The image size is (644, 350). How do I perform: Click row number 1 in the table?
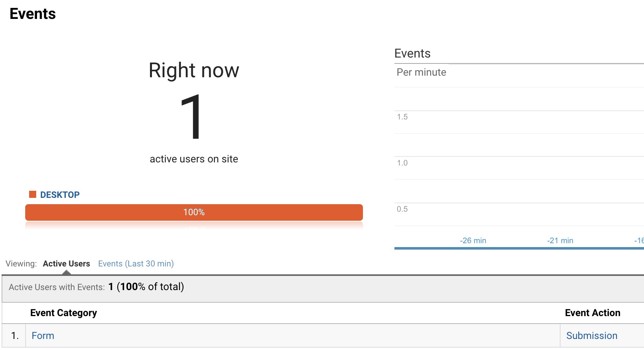15,336
